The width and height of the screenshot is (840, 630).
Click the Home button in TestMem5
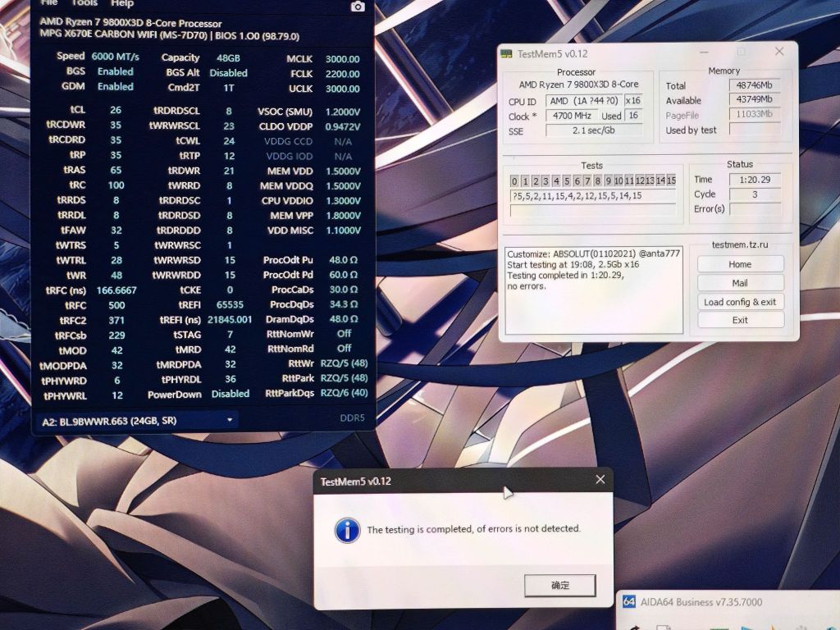[x=740, y=263]
